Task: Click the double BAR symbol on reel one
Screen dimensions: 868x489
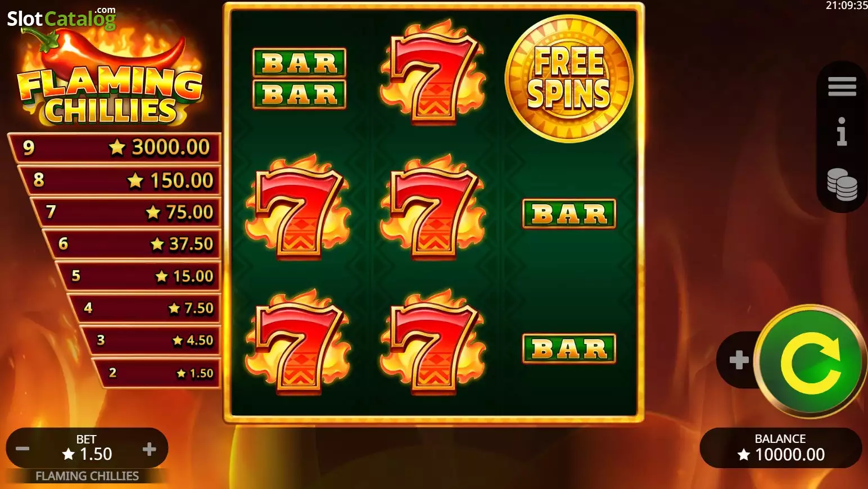Action: 299,78
